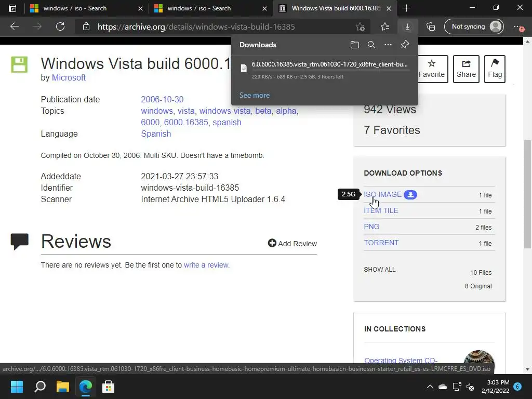Click the page vertical scrollbar thumb
532x399 pixels.
(527, 194)
